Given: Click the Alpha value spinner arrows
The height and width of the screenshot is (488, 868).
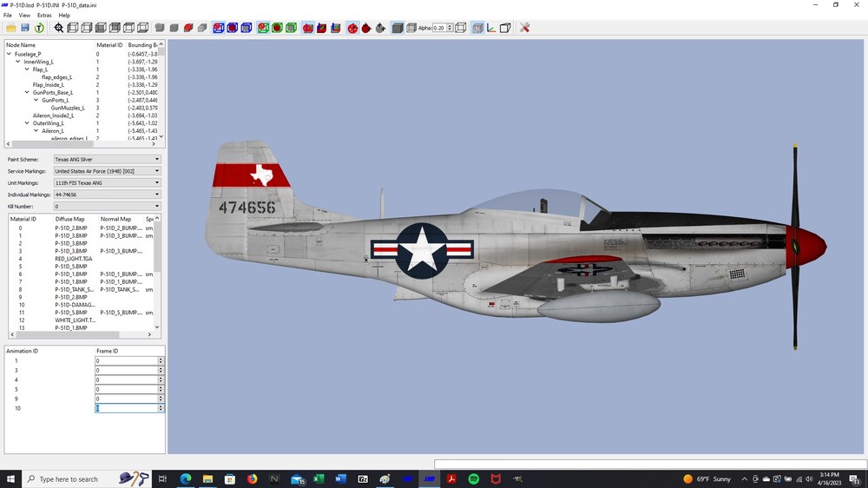Looking at the screenshot, I should tap(450, 28).
